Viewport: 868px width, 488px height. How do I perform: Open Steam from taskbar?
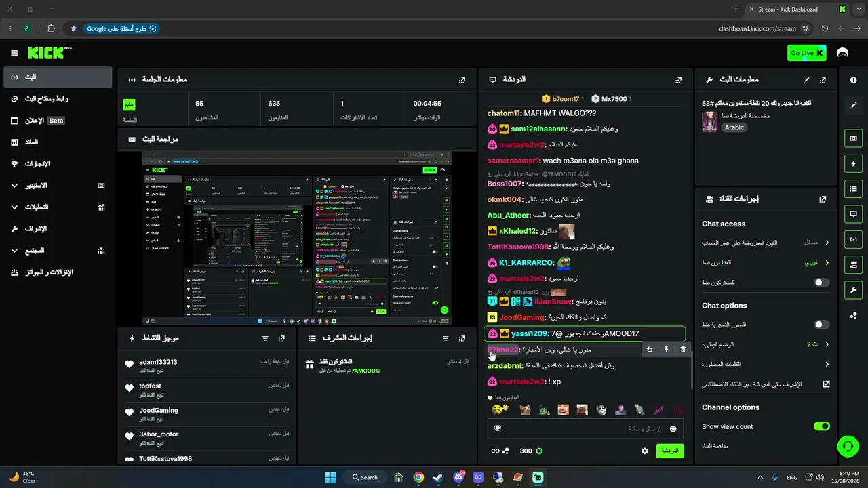point(438,477)
